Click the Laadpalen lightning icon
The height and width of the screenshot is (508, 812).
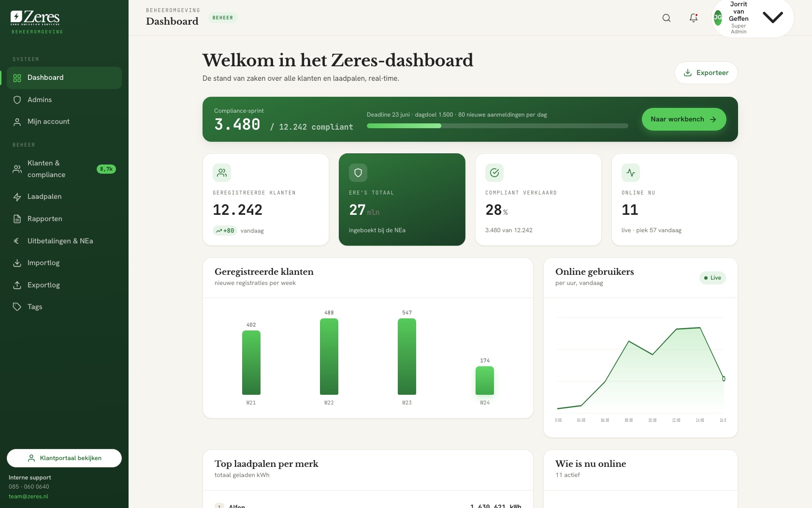point(17,197)
